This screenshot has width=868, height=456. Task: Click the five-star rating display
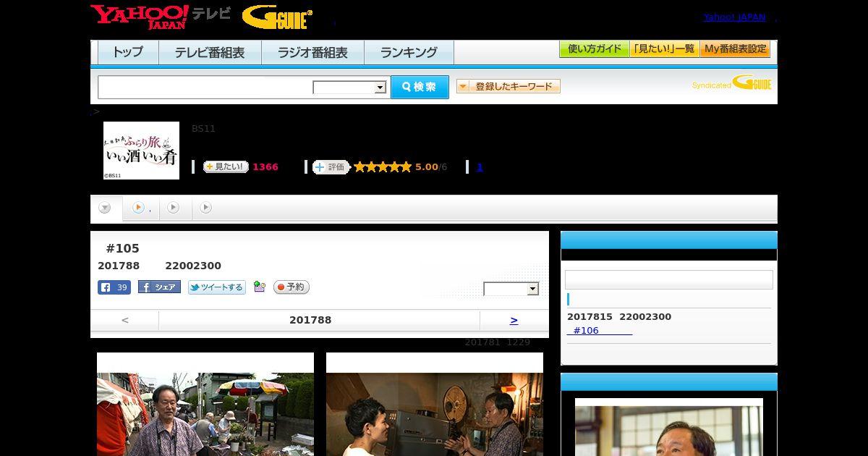pos(382,166)
